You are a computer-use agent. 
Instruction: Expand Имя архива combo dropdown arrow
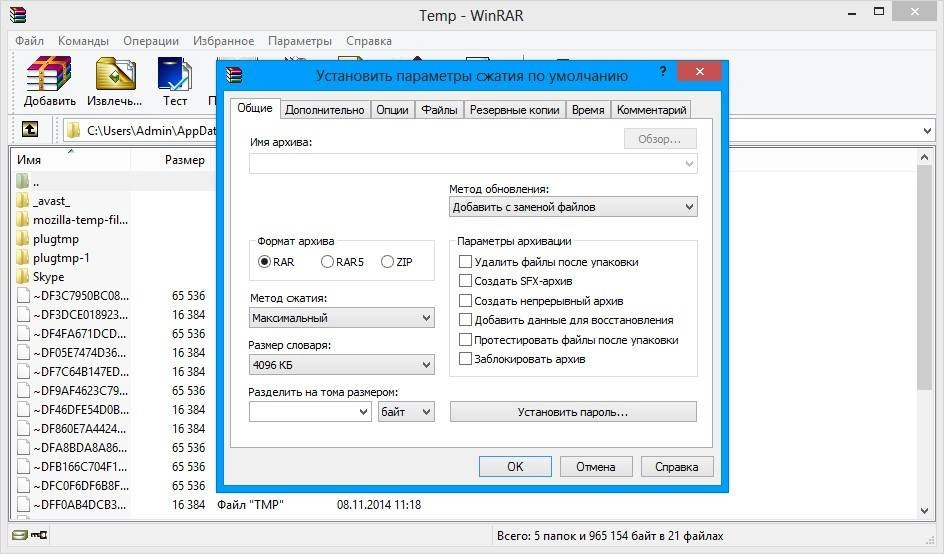tap(689, 164)
